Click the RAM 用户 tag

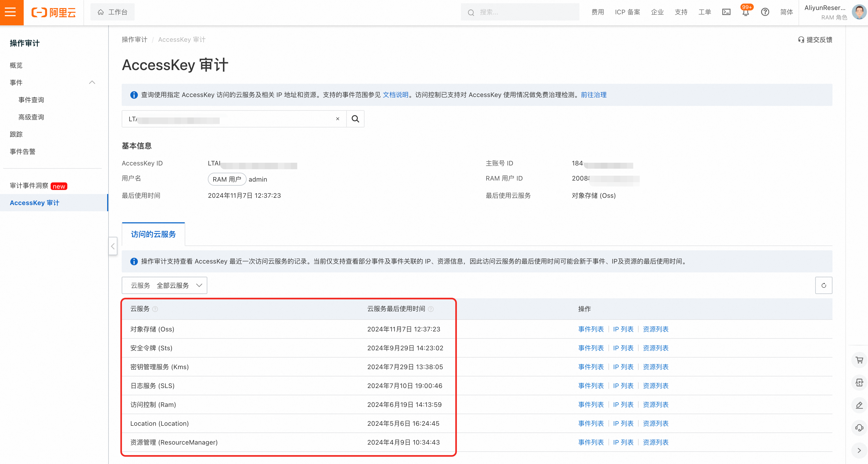point(227,179)
